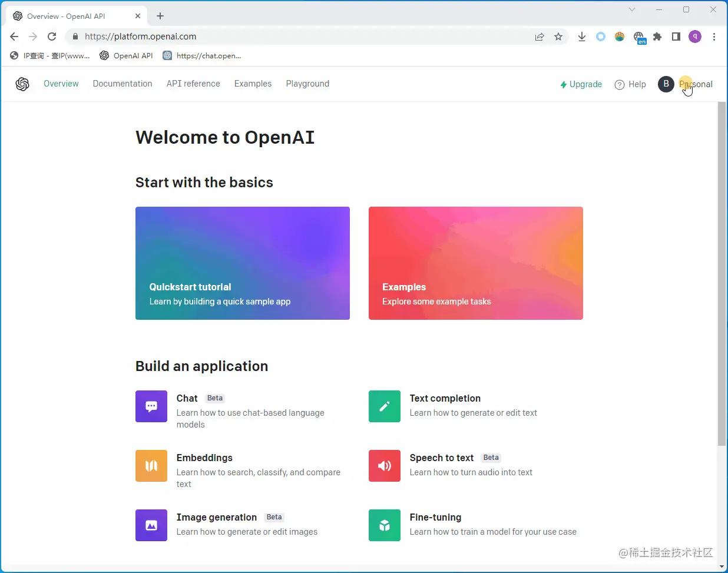Click the OpenAI logo in the page header
Viewport: 728px width, 573px height.
pyautogui.click(x=22, y=84)
